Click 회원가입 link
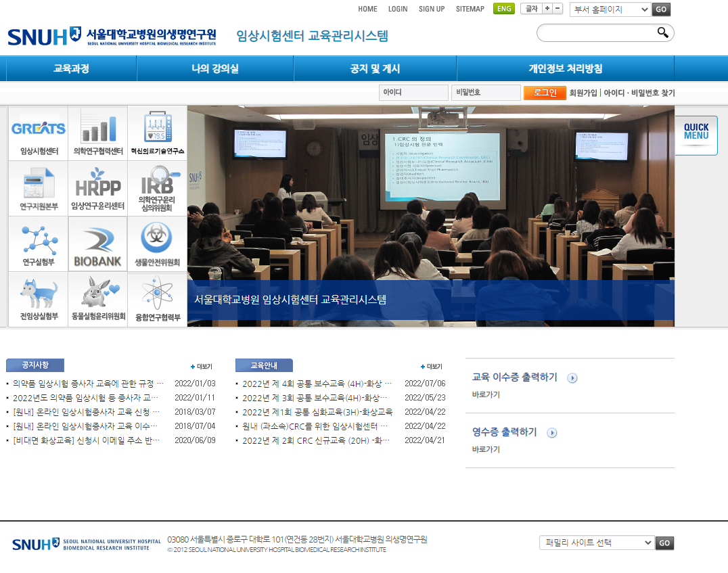Viewport: 728px width, 573px height. [583, 93]
